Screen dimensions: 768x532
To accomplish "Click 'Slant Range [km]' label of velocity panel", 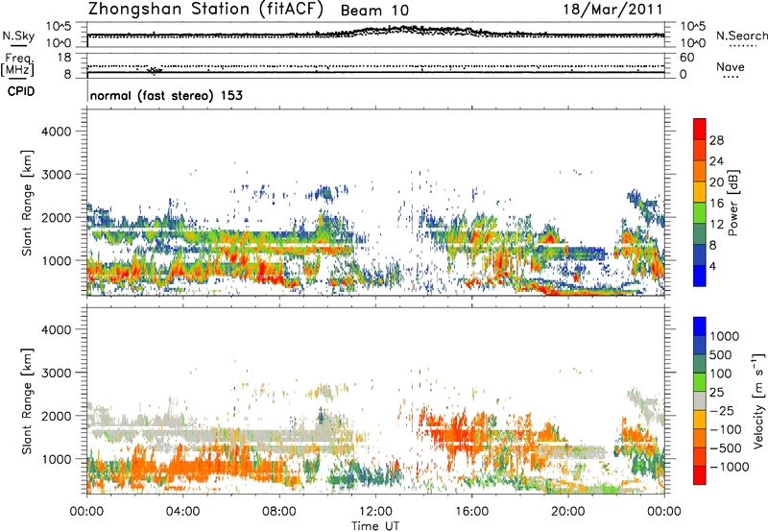I will pyautogui.click(x=27, y=400).
